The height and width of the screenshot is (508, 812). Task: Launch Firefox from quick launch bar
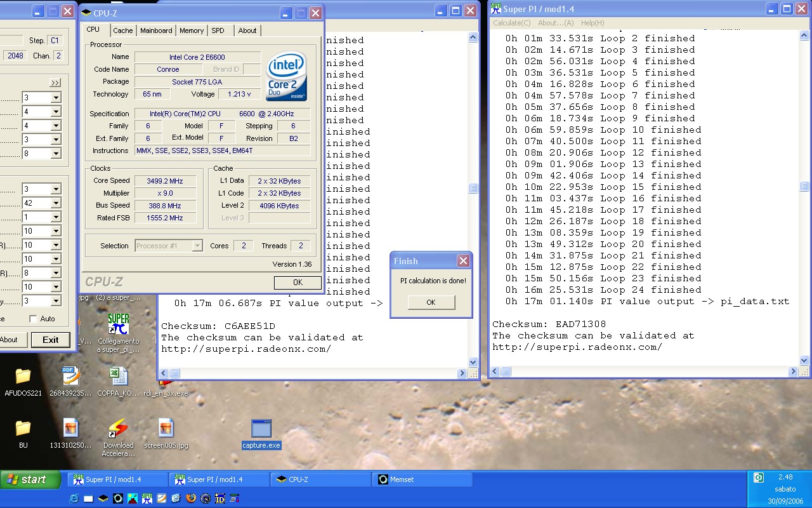pyautogui.click(x=191, y=498)
